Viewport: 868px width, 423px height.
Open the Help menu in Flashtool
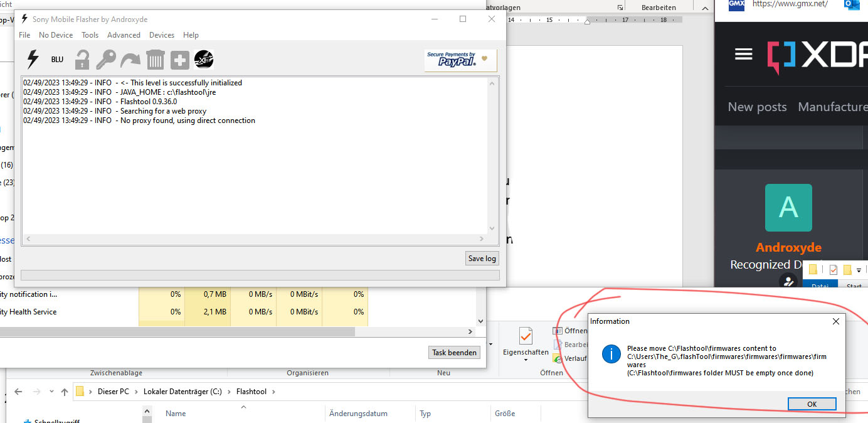[x=191, y=35]
